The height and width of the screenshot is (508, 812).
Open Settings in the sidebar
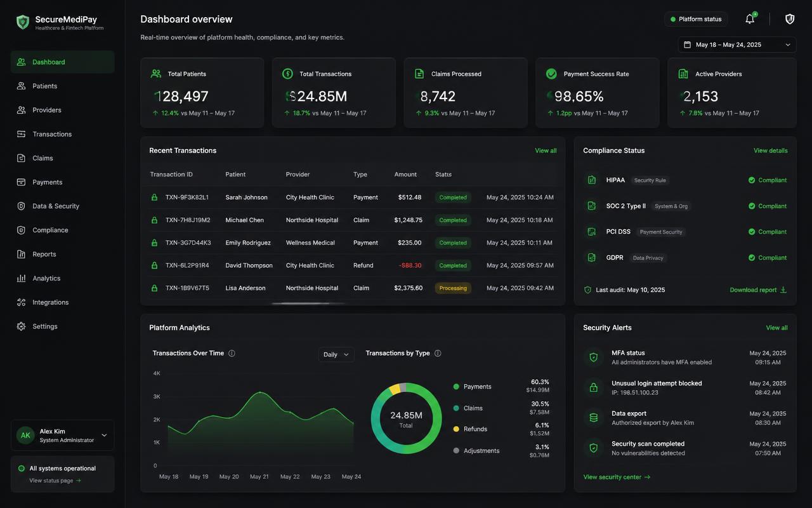(63, 326)
